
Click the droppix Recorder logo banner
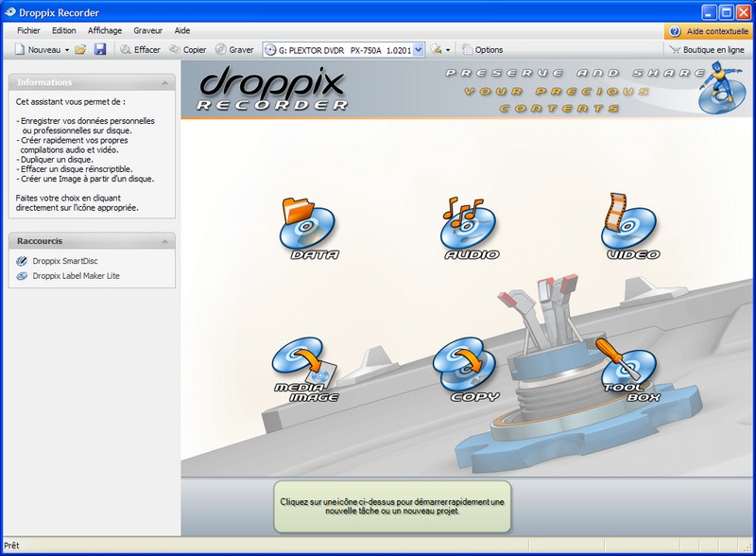click(x=273, y=89)
